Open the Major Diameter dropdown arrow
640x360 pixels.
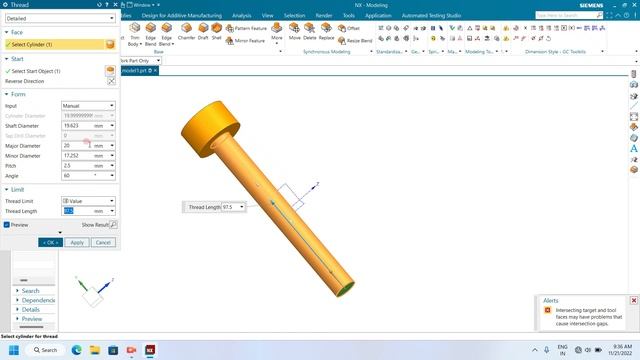[x=112, y=146]
